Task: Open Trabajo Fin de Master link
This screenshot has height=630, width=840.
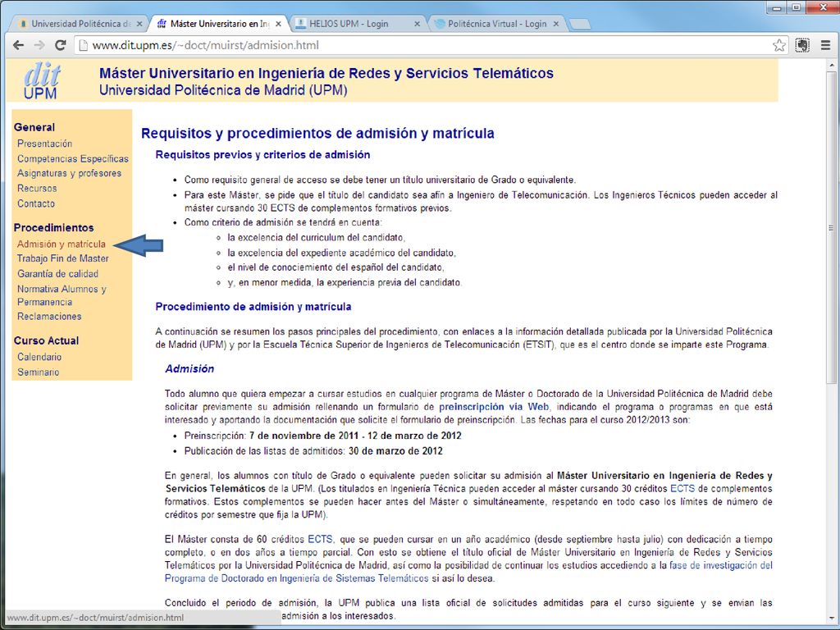Action: pos(62,258)
